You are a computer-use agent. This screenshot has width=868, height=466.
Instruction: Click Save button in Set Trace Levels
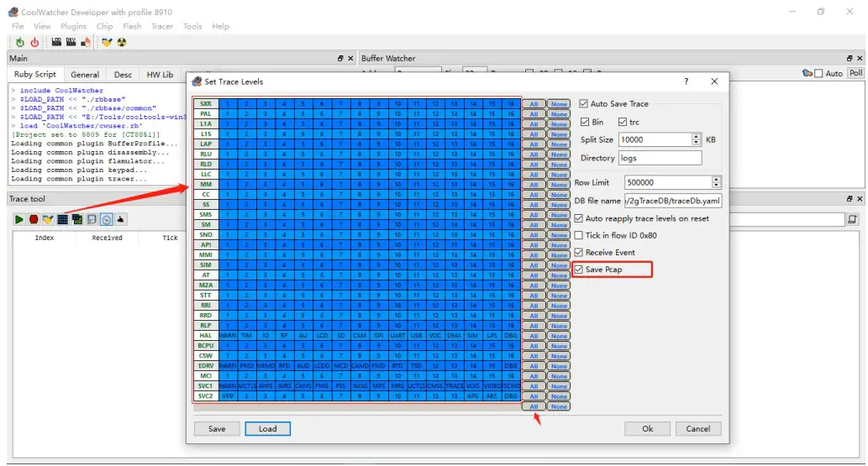pos(217,429)
